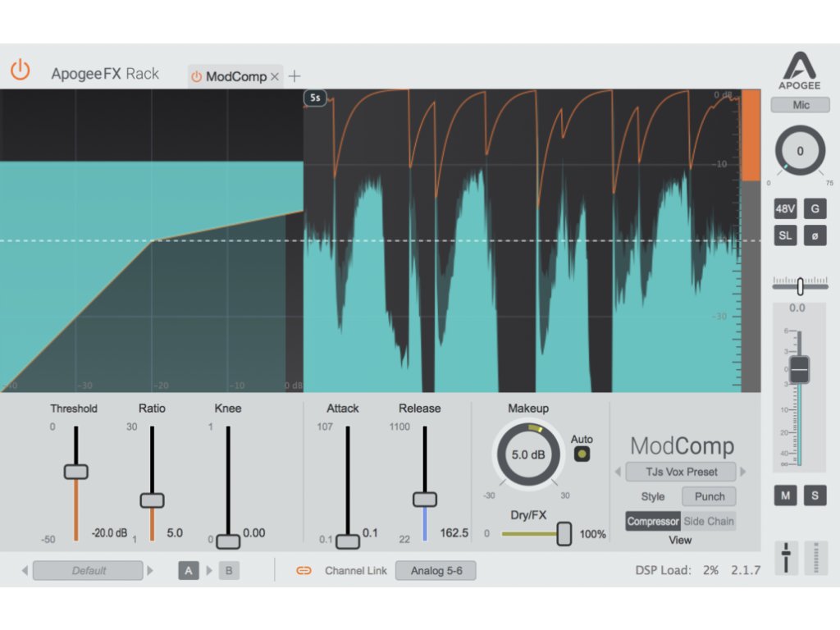Go to previous ModComp preset arrow
This screenshot has width=840, height=630.
pyautogui.click(x=618, y=472)
